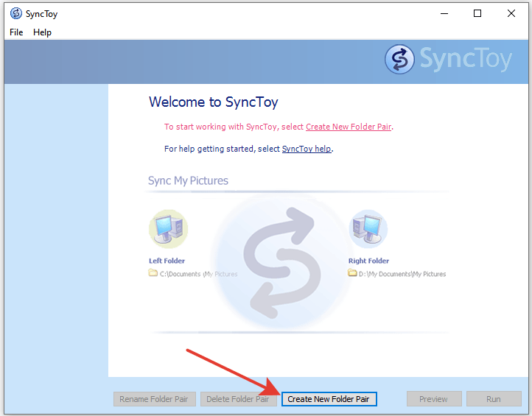Image resolution: width=532 pixels, height=416 pixels.
Task: Click the Create New Folder Pair button
Action: (x=329, y=399)
